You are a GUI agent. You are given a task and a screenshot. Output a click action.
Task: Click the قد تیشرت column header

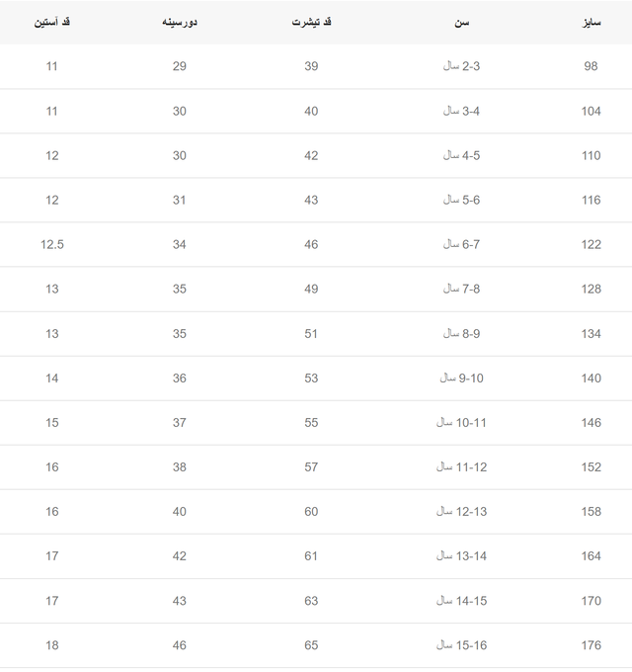coord(311,22)
